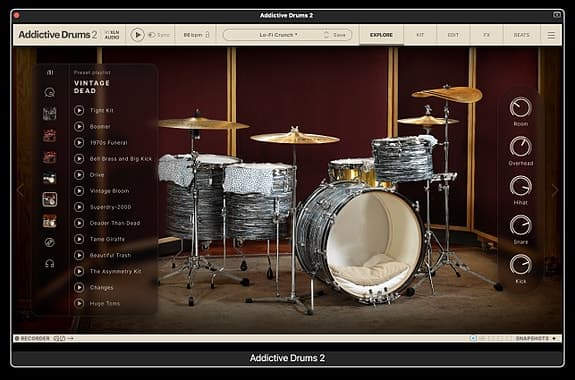Select the highlighted Vintage Dead kit thumbnail
Image resolution: width=575 pixels, height=380 pixels.
50,200
